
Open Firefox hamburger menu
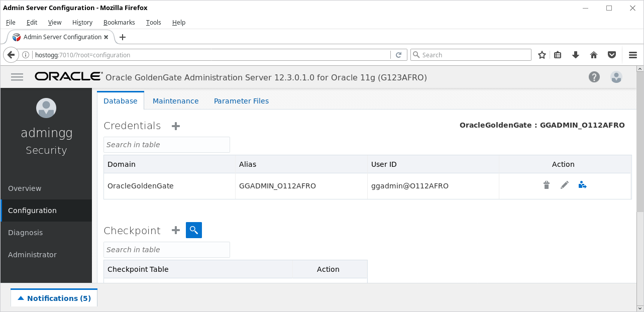pos(633,55)
